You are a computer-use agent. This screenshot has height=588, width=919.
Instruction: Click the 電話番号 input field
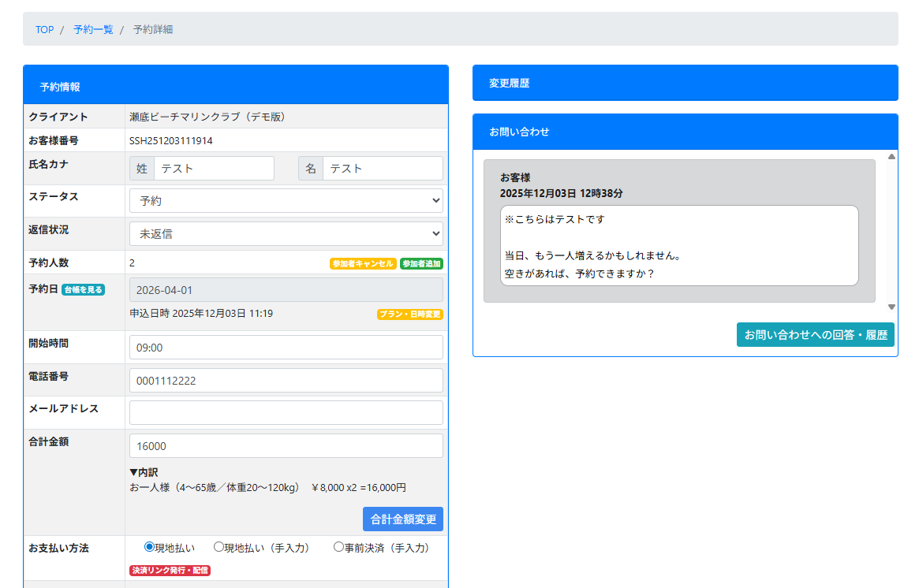286,381
